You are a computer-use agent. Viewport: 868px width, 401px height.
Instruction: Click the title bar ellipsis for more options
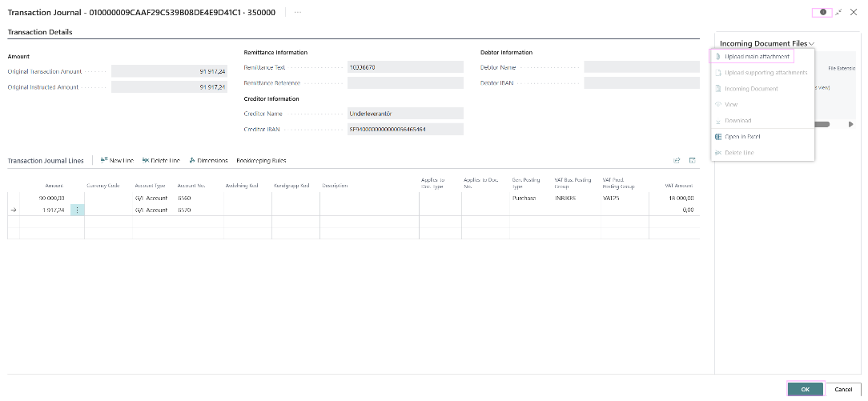click(x=298, y=12)
